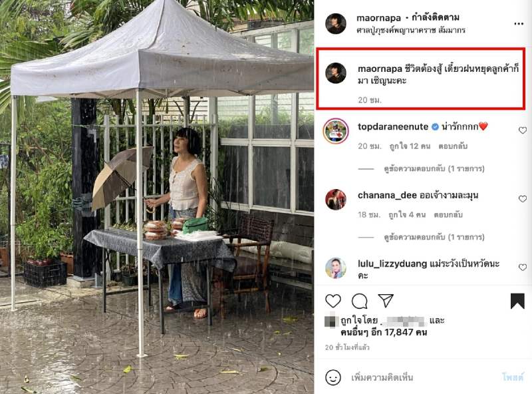Open the three-dot more options menu
Viewport: 532px width, 394px height.
tap(519, 24)
